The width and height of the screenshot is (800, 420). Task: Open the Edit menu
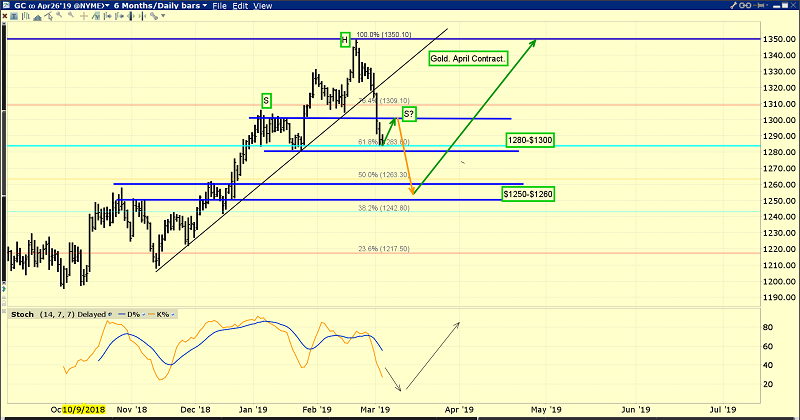tap(240, 6)
